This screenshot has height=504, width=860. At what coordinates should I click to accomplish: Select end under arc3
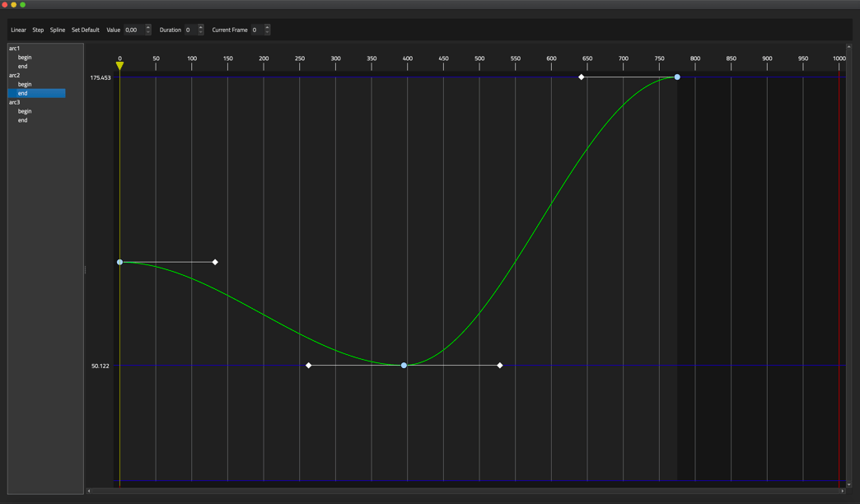22,120
